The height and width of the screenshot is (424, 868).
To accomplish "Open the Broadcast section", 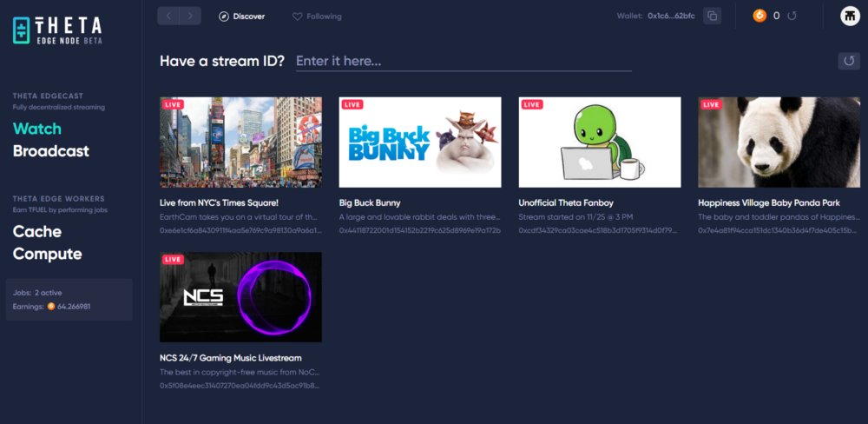I will pos(51,151).
